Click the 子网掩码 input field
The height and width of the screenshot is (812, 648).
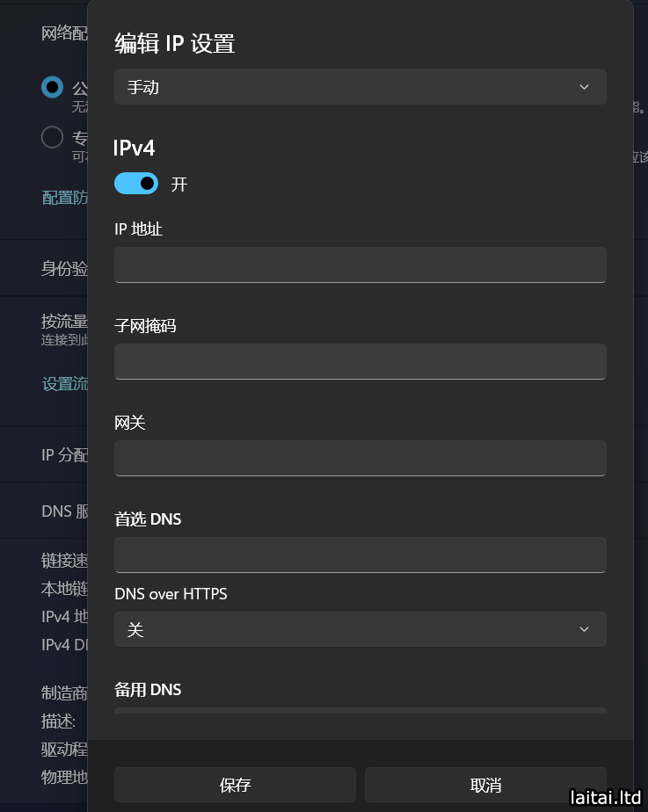(360, 361)
